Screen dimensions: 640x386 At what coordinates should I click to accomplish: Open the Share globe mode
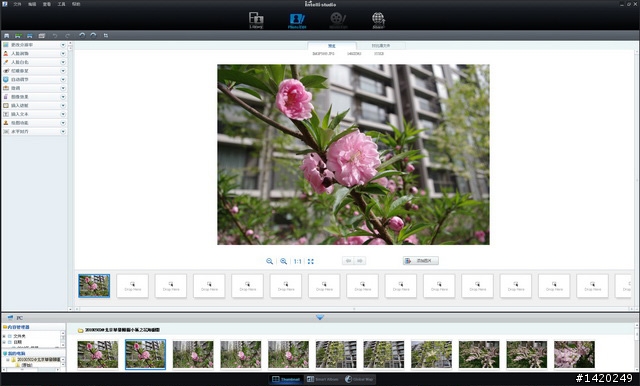(378, 20)
